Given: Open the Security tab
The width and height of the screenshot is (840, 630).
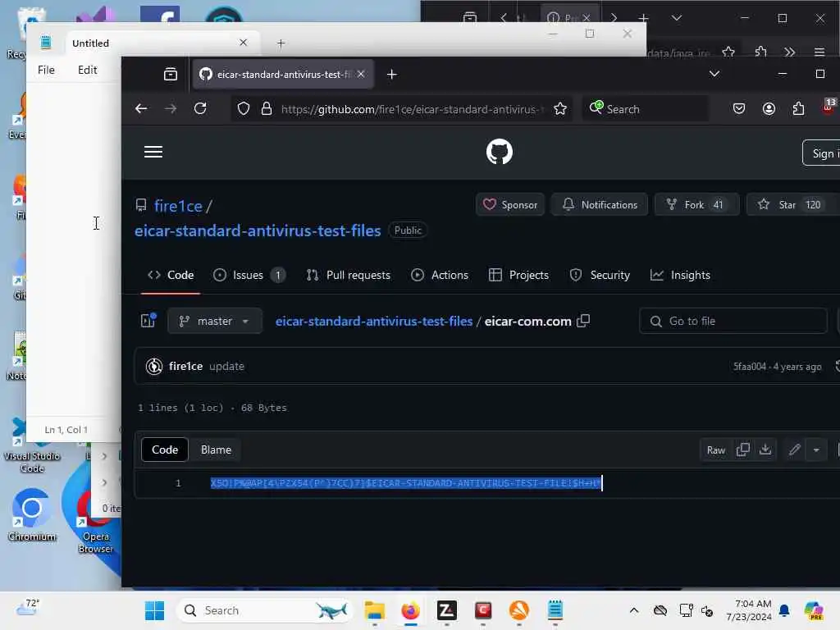Looking at the screenshot, I should (x=600, y=275).
